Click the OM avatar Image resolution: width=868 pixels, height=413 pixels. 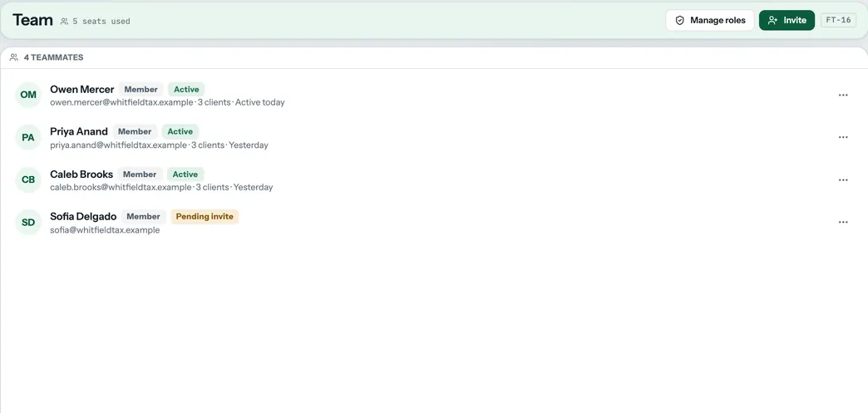click(28, 95)
